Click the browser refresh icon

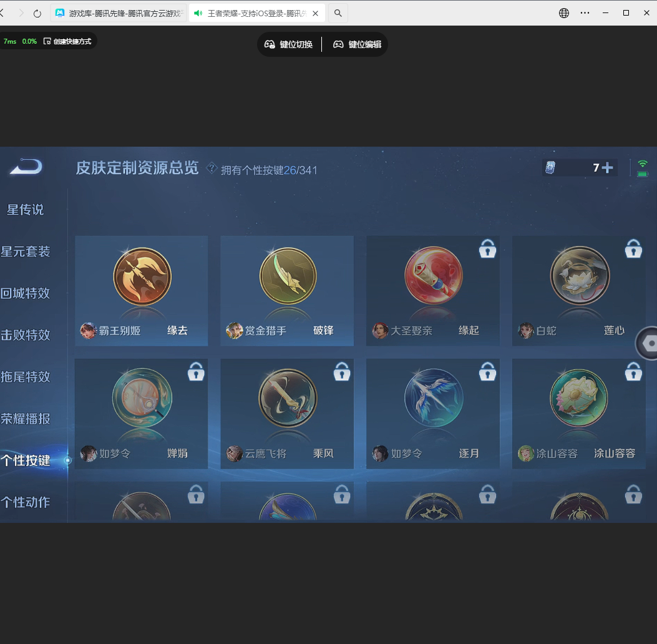37,13
